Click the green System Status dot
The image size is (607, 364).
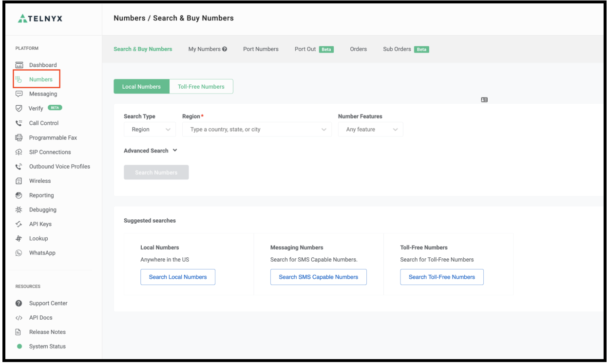tap(19, 346)
